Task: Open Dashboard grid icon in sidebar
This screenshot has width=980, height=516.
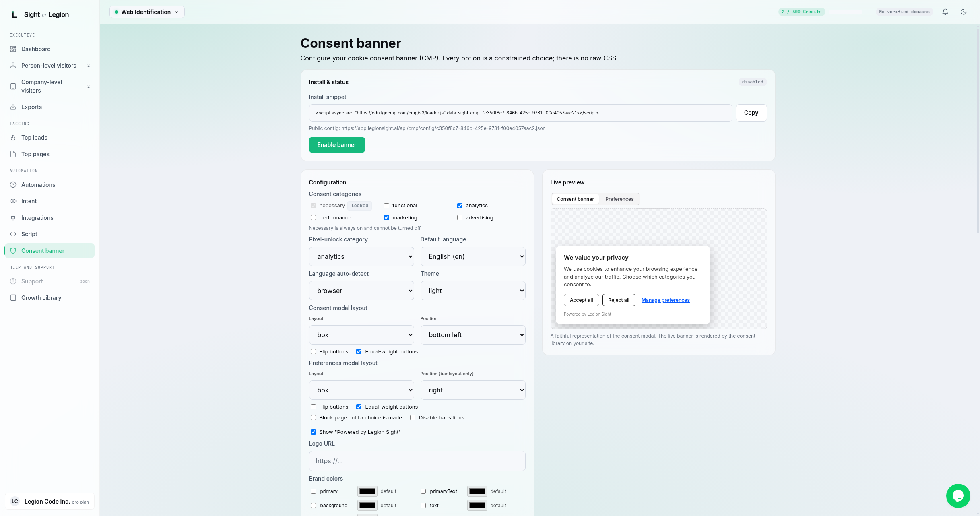Action: point(13,49)
